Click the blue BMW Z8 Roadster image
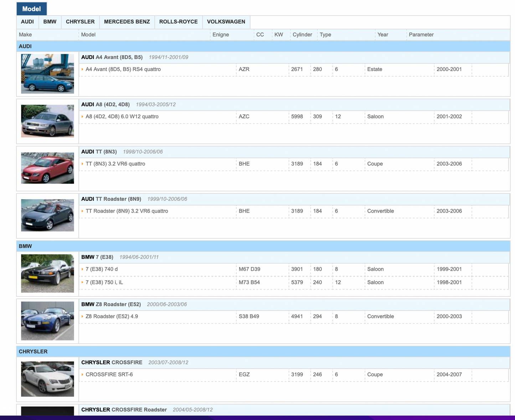The image size is (515, 420). [47, 321]
